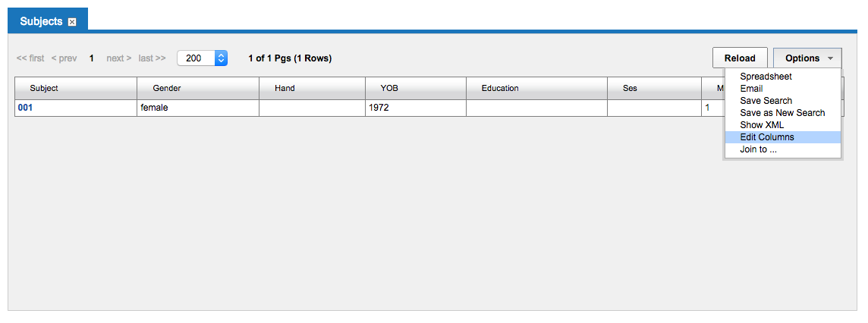Click the Reload button
The height and width of the screenshot is (323, 868).
(x=740, y=58)
